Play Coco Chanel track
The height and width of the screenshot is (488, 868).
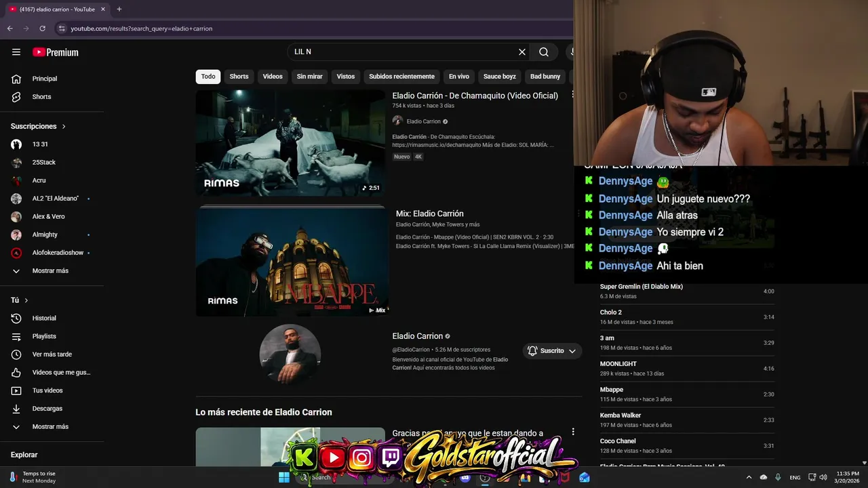point(687,446)
